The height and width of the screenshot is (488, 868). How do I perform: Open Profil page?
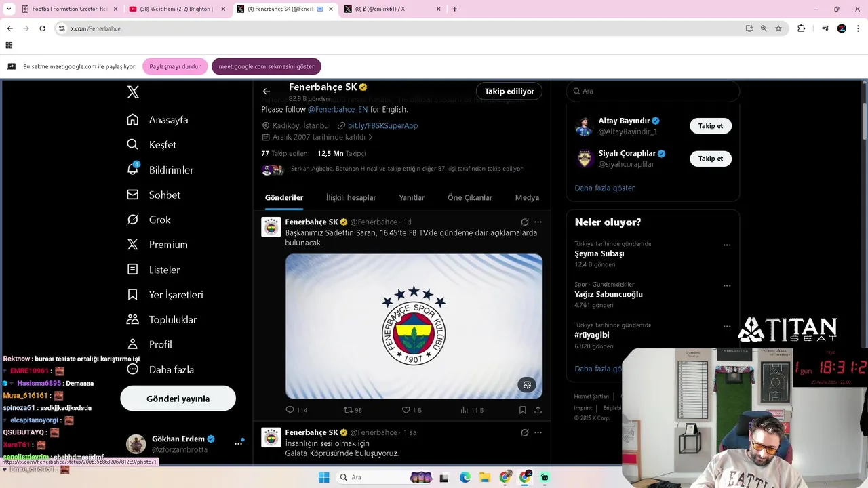149,344
